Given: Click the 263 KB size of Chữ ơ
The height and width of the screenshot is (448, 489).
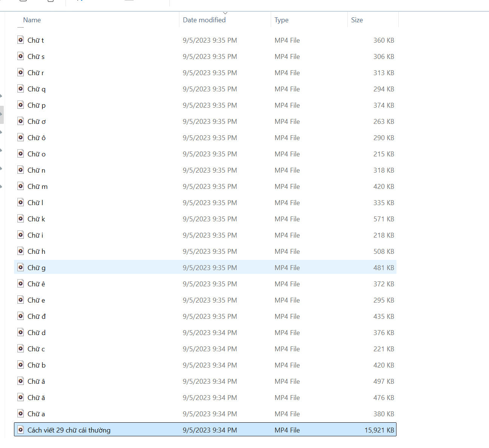Looking at the screenshot, I should [x=384, y=122].
